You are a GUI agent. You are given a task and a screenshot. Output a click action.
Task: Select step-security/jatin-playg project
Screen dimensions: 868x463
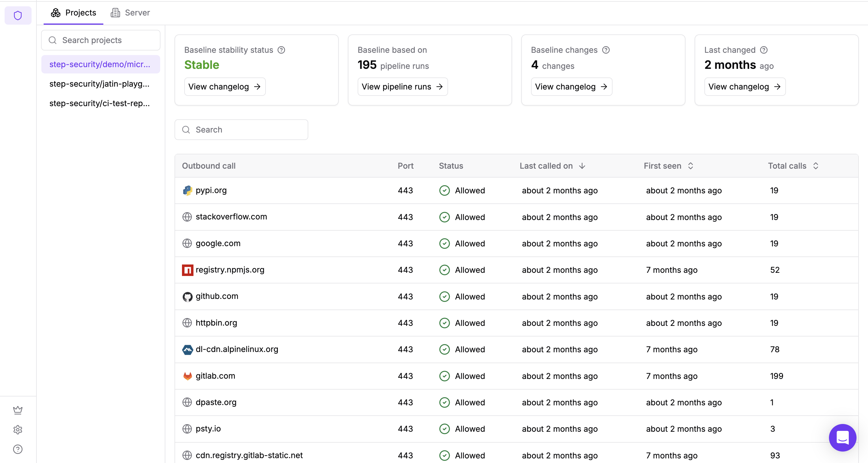[99, 84]
